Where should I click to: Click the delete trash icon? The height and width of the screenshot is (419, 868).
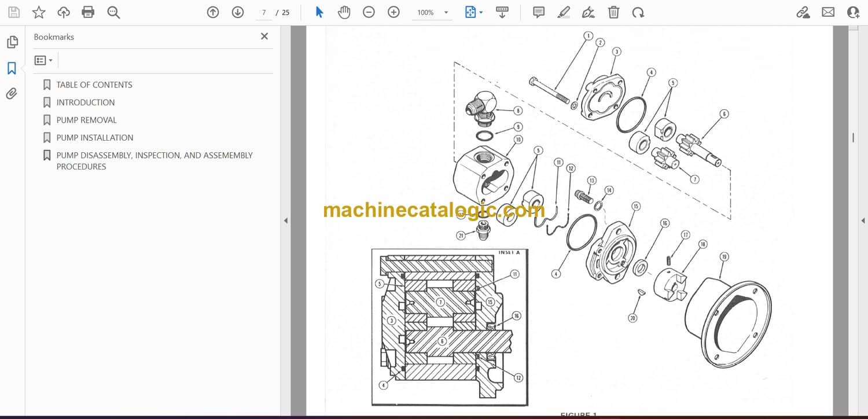pyautogui.click(x=613, y=12)
